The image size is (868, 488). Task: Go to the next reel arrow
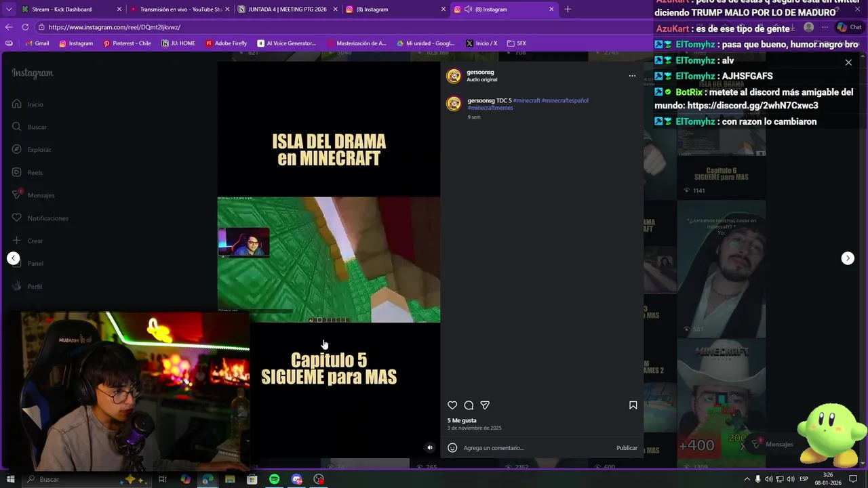848,258
